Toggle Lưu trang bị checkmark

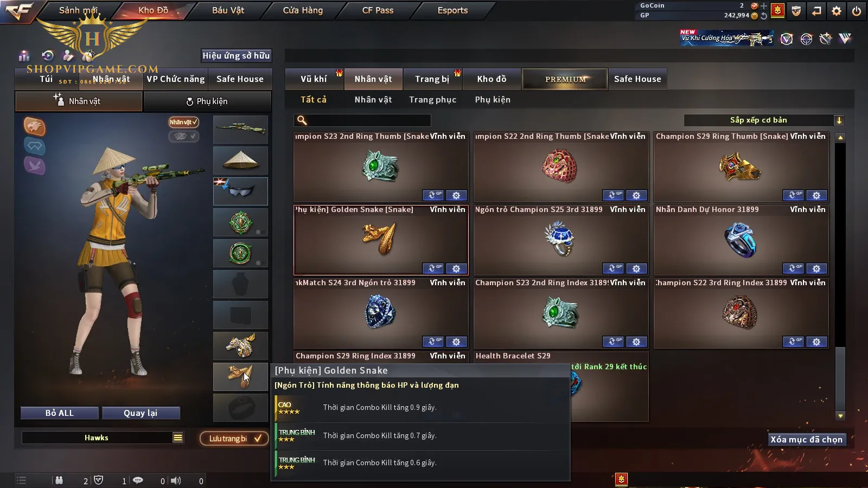point(234,438)
